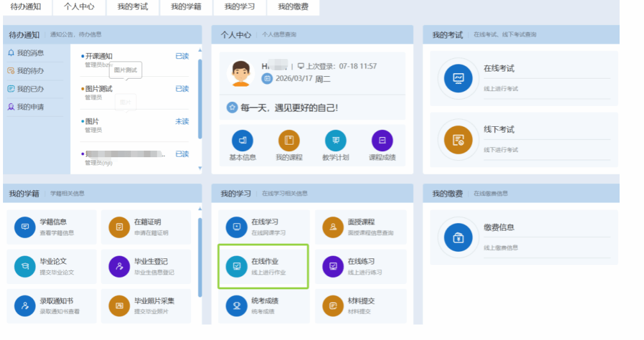This screenshot has width=644, height=340.
Task: Open the 在线考试 icon
Action: [458, 79]
